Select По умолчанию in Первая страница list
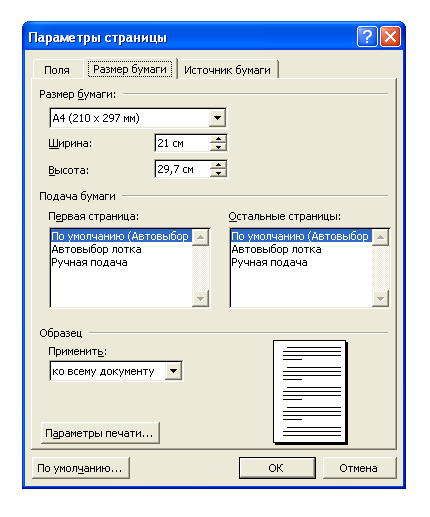 (x=121, y=236)
